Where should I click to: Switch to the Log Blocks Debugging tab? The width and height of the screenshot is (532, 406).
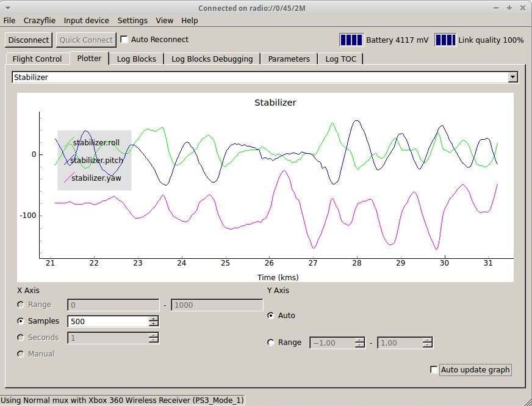[x=212, y=59]
